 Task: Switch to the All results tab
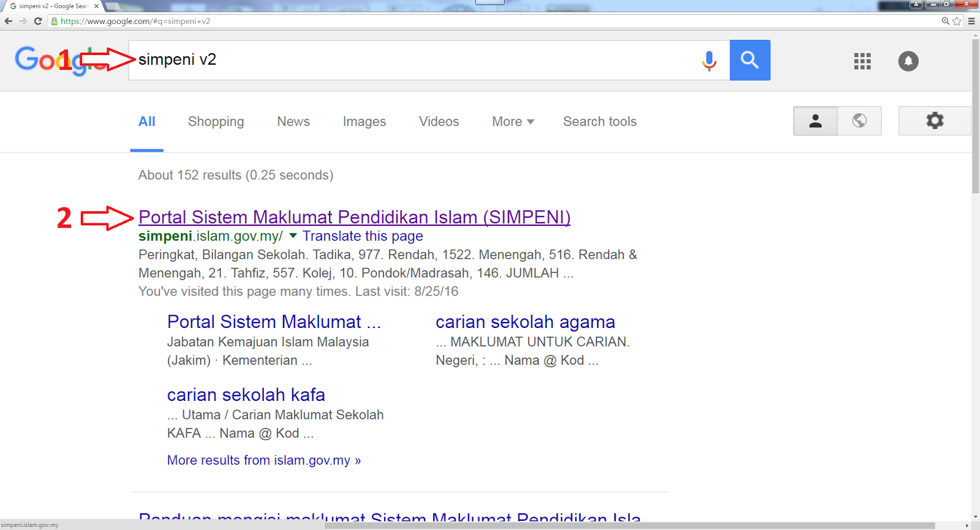pos(147,121)
